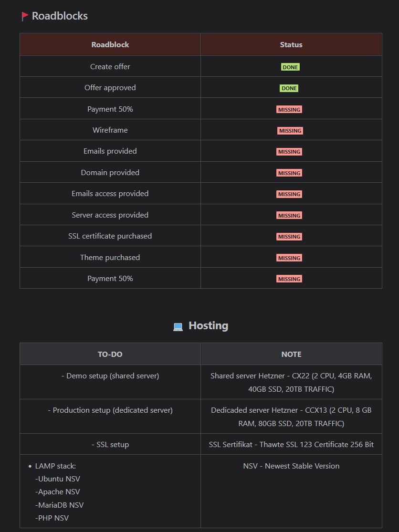The width and height of the screenshot is (399, 532).
Task: Select the Server access provided cell
Action: click(x=110, y=215)
